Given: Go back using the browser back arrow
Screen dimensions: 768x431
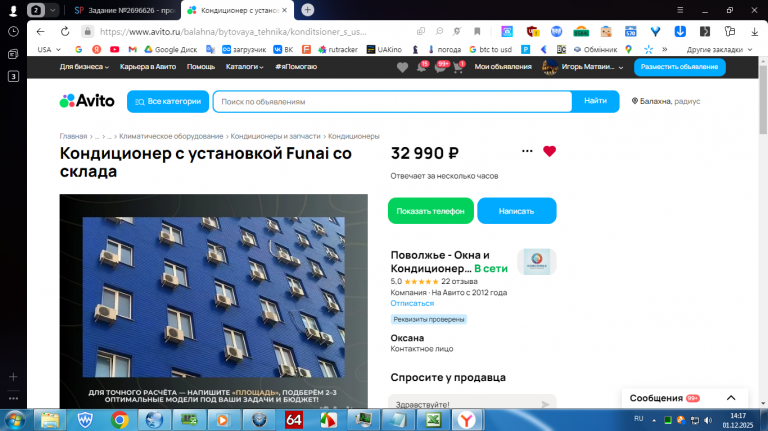Looking at the screenshot, I should pos(41,32).
